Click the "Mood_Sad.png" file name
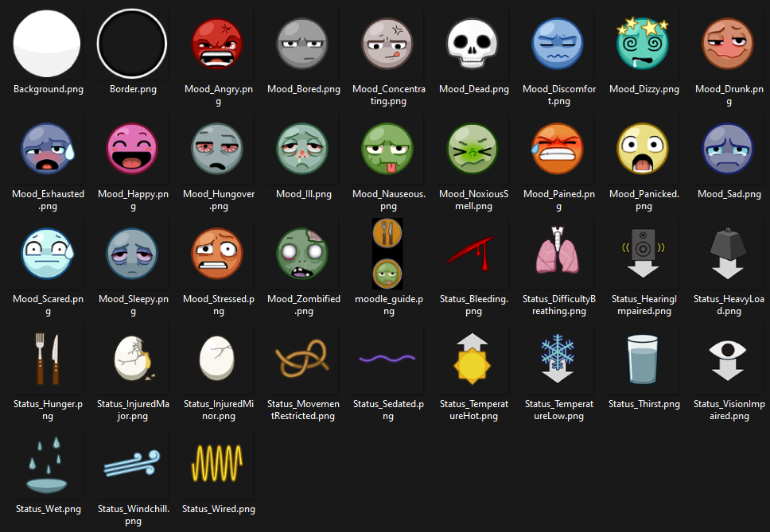Viewport: 770px width, 532px height. point(729,194)
